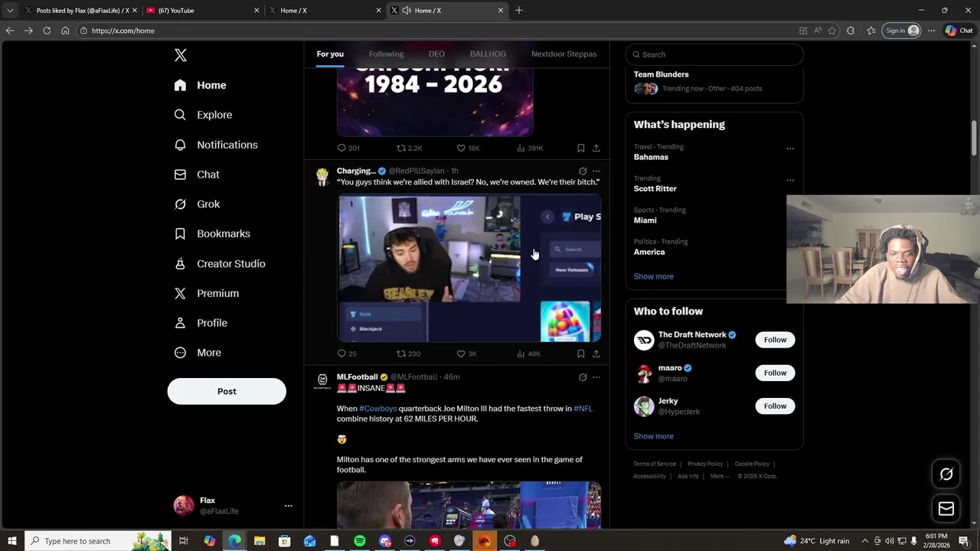Switch to the YouTube browser tab
This screenshot has height=551, width=980.
[201, 10]
